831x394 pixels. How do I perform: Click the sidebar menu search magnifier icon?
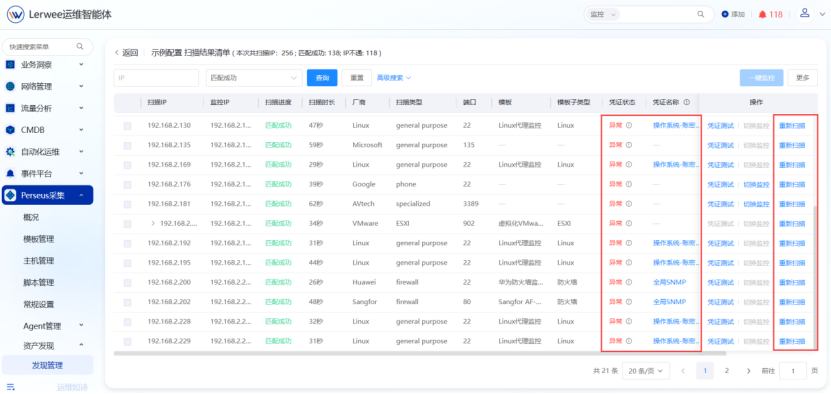point(80,47)
